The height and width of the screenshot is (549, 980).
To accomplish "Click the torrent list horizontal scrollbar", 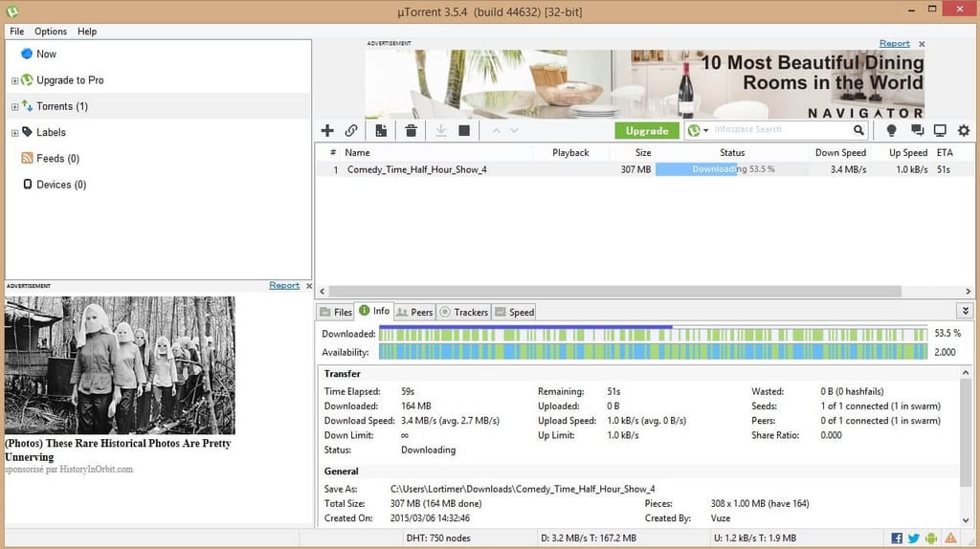I will pyautogui.click(x=615, y=291).
